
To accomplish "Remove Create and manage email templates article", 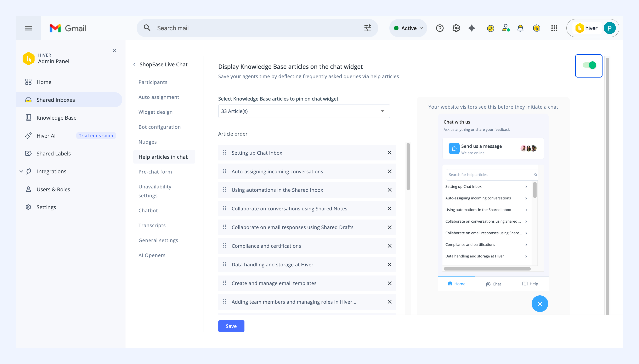I will click(x=389, y=283).
